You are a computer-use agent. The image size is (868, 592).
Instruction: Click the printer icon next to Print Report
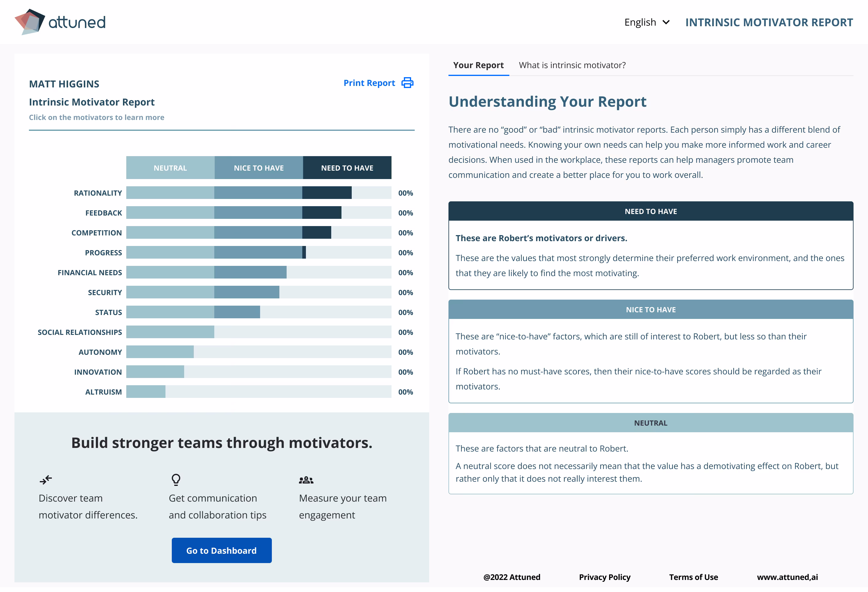(x=407, y=83)
